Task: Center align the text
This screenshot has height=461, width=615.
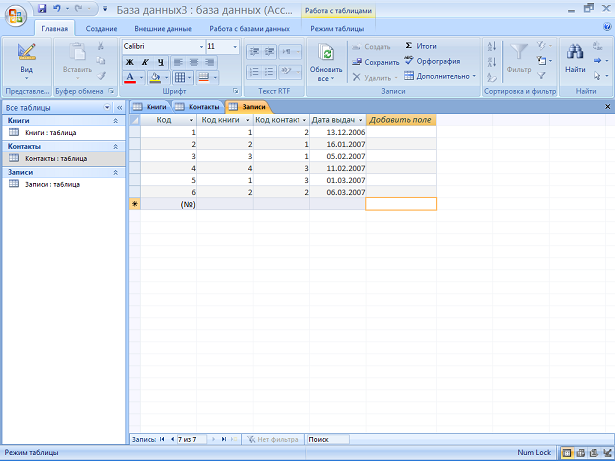Action: pyautogui.click(x=194, y=62)
